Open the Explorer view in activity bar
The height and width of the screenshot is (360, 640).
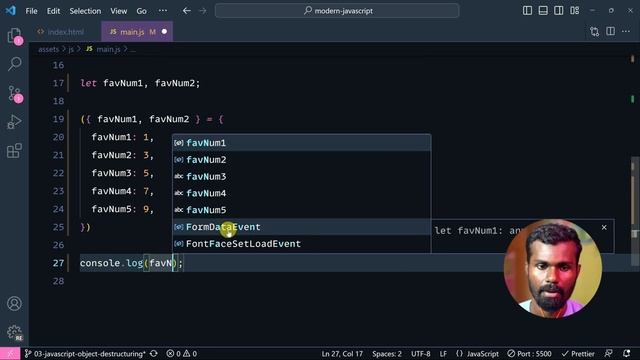[14, 36]
